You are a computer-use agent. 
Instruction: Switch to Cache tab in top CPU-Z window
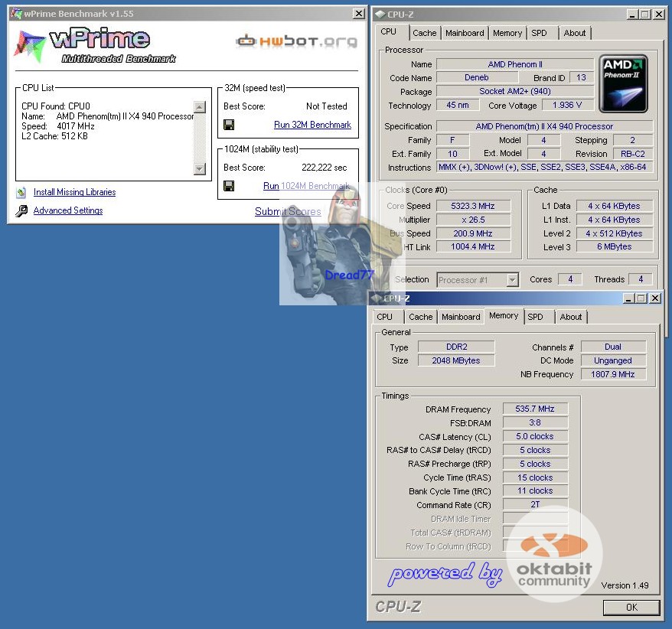[x=424, y=33]
